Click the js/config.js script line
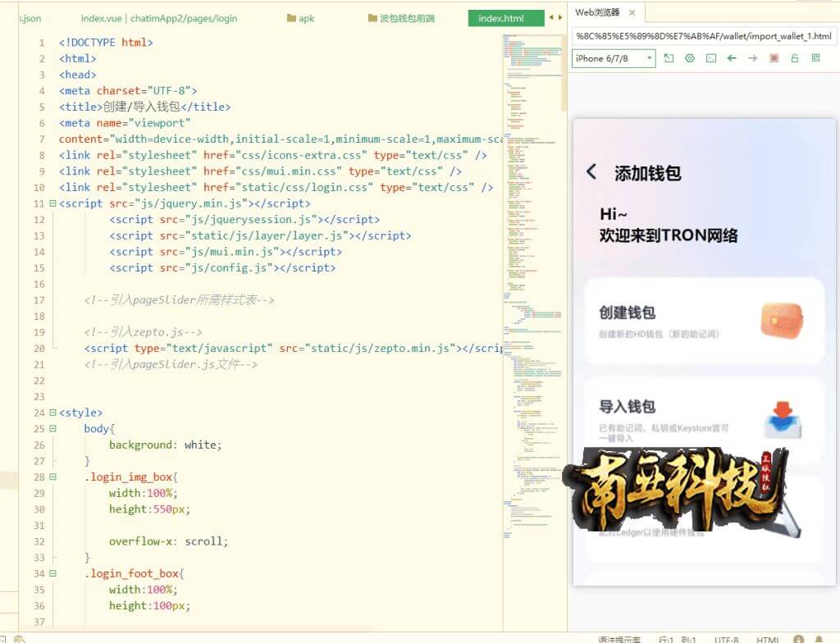840x643 pixels. click(x=222, y=267)
